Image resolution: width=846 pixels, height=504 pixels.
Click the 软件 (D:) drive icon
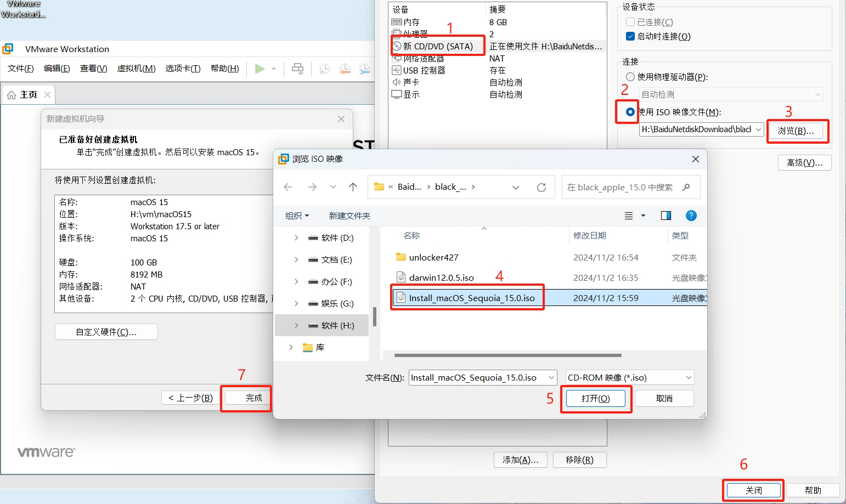(x=313, y=237)
